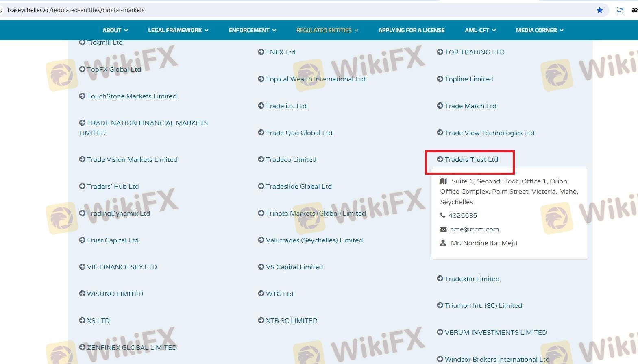Viewport: 638px width, 364px height.
Task: Click the phone icon next to 4326635
Action: coord(443,215)
